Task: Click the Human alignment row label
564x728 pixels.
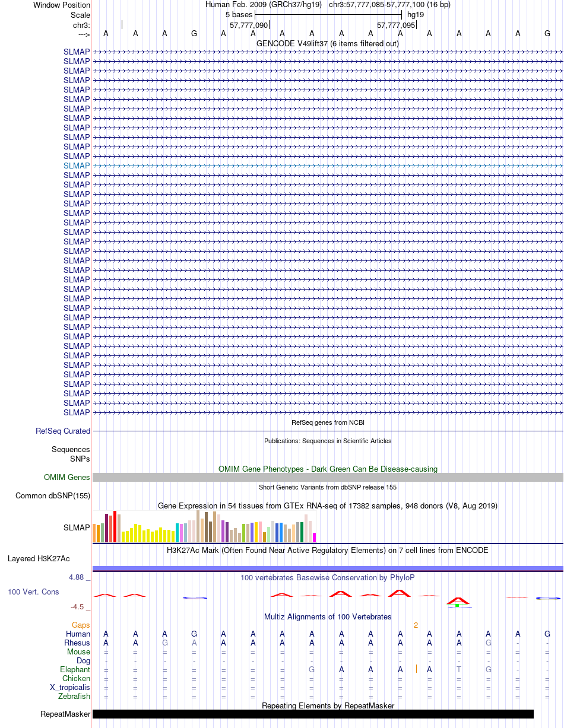Action: click(x=78, y=634)
